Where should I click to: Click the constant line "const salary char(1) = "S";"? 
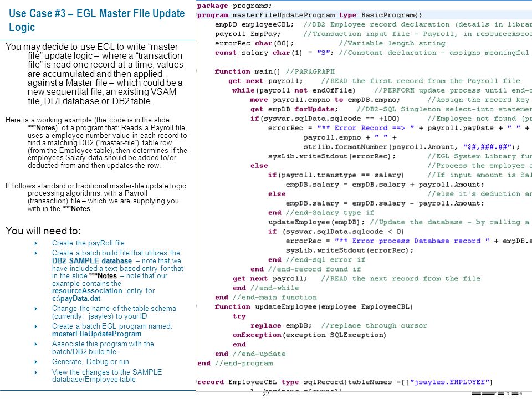click(x=274, y=53)
